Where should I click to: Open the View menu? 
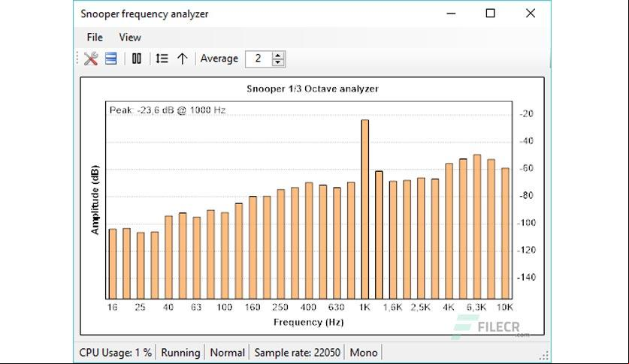130,38
